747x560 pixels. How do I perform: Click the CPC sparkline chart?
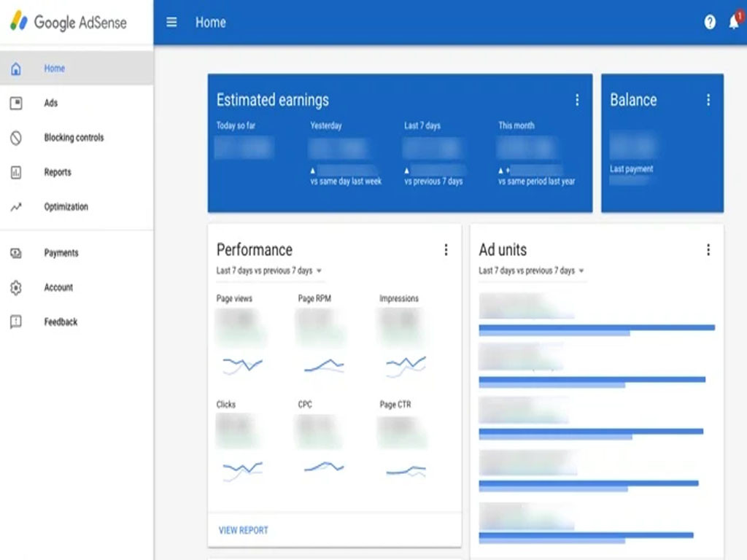click(x=324, y=467)
